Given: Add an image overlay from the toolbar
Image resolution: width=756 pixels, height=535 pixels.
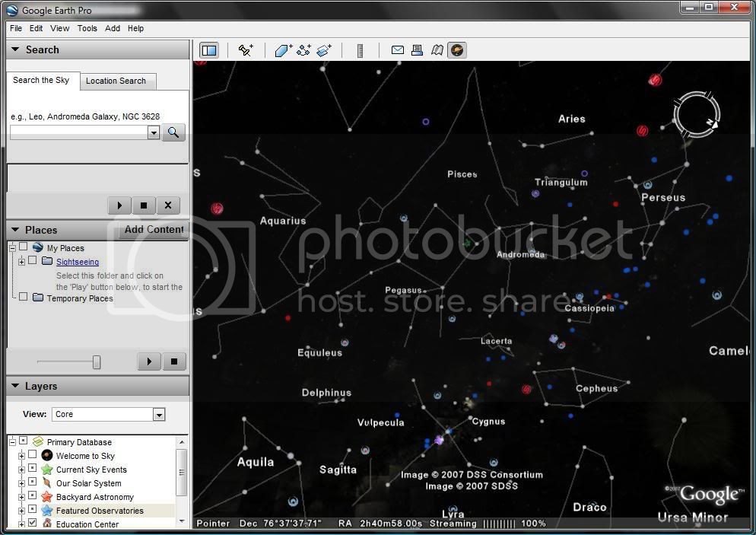Looking at the screenshot, I should (324, 50).
